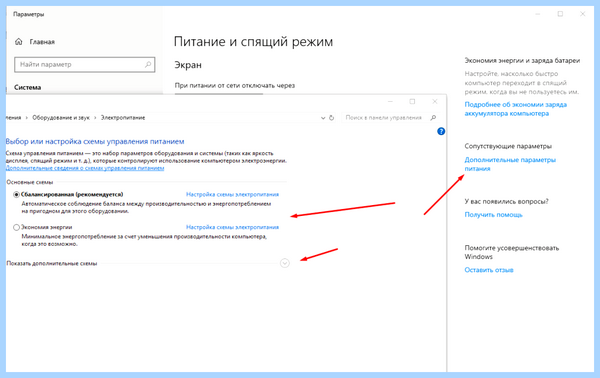Open Дополнительные сведения о схемах управления питанием link
Screen dimensions: 600x378
tap(85, 168)
